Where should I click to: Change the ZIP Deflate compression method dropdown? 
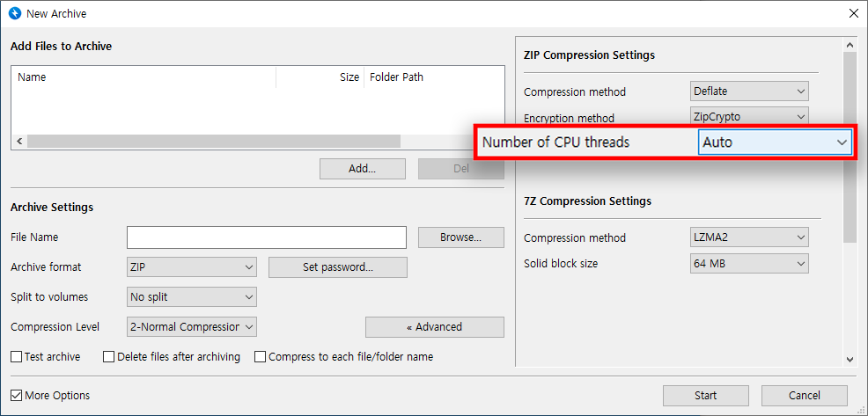(x=749, y=91)
